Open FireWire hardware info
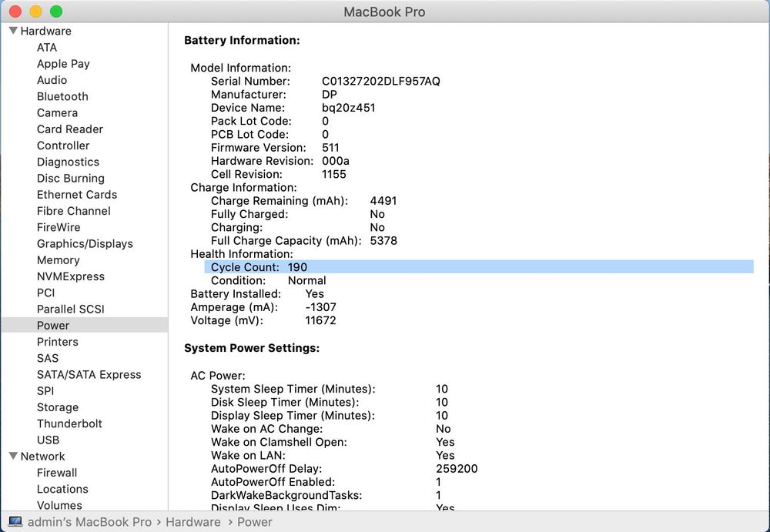Viewport: 770px width, 532px height. point(58,227)
